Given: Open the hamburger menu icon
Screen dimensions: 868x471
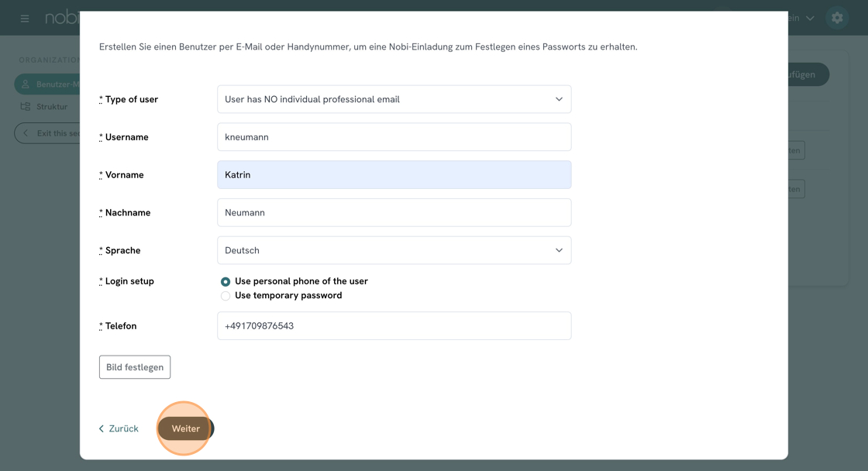Looking at the screenshot, I should point(25,18).
